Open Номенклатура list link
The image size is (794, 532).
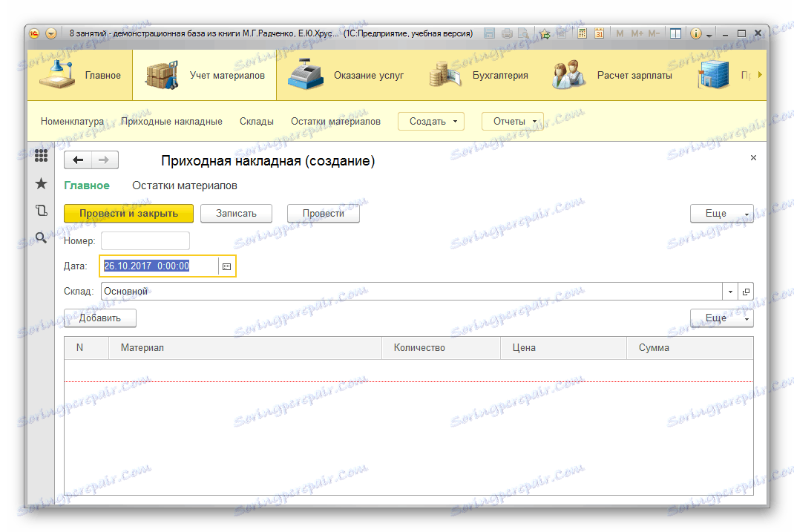pos(73,122)
